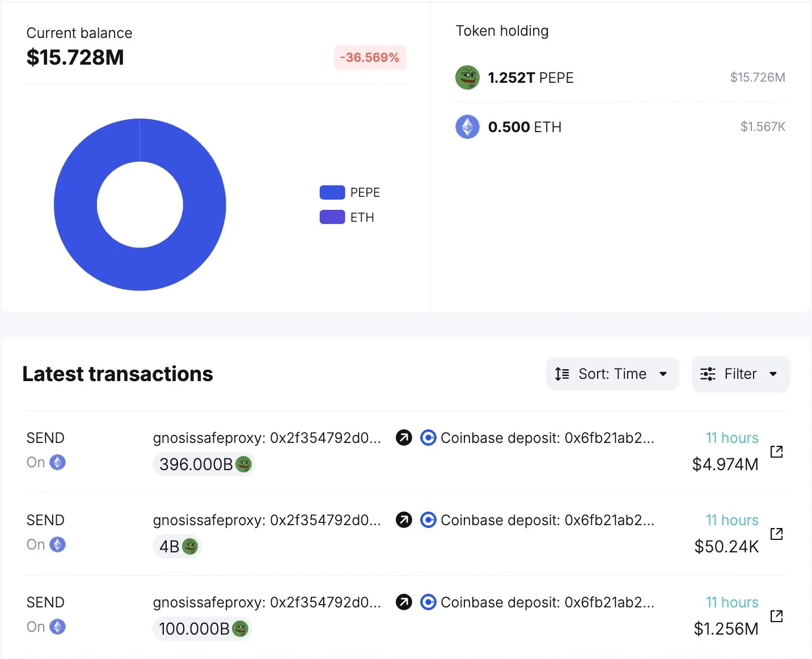Viewport: 812px width, 659px height.
Task: Click the -36.569% change badge
Action: coord(370,58)
